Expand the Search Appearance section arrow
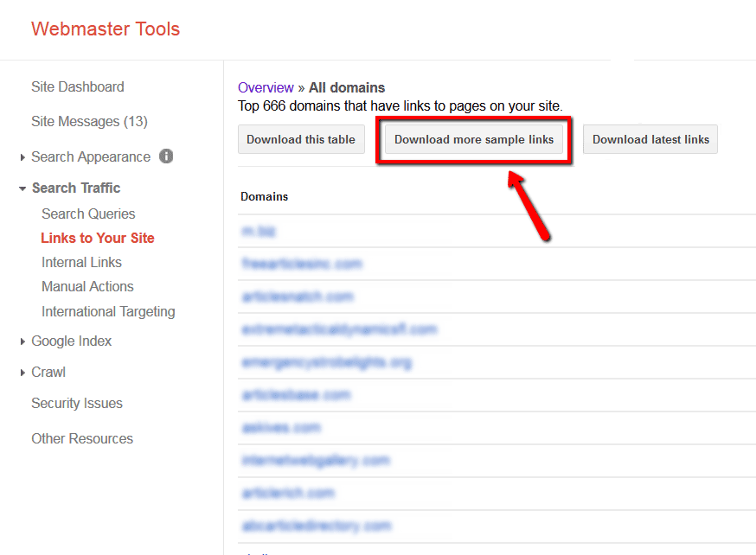Image resolution: width=756 pixels, height=555 pixels. 22,157
